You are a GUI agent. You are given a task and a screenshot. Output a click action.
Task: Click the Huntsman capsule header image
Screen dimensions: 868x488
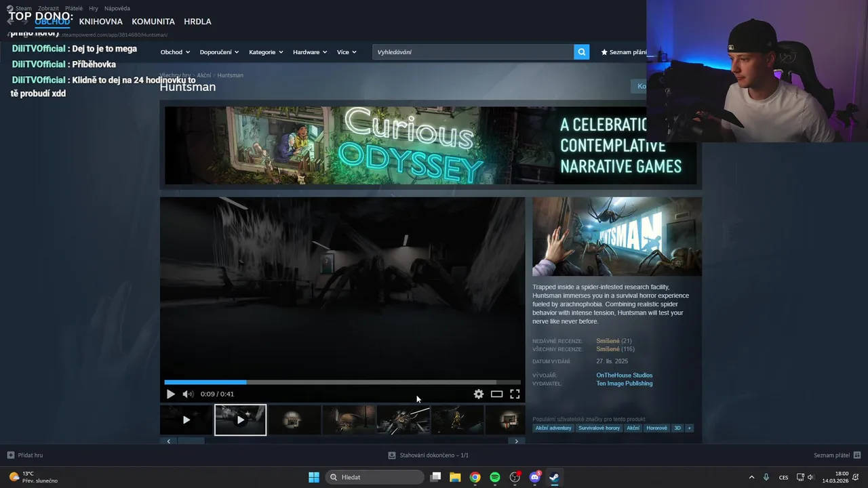click(617, 237)
